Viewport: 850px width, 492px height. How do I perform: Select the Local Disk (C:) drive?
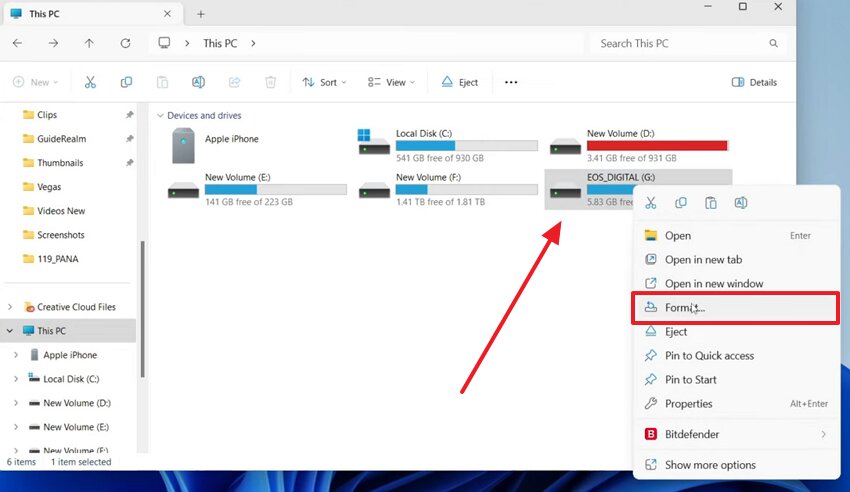[448, 145]
